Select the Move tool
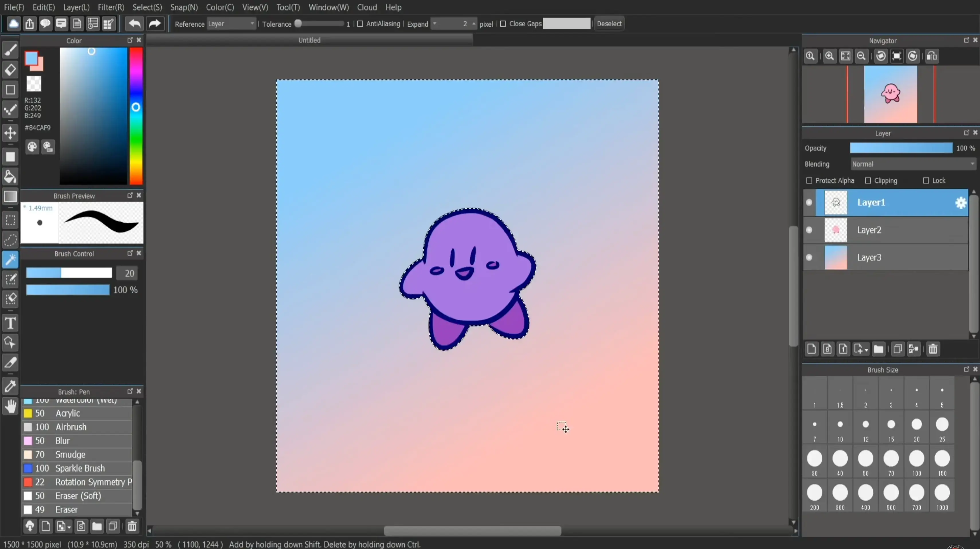This screenshot has height=549, width=980. 10,133
